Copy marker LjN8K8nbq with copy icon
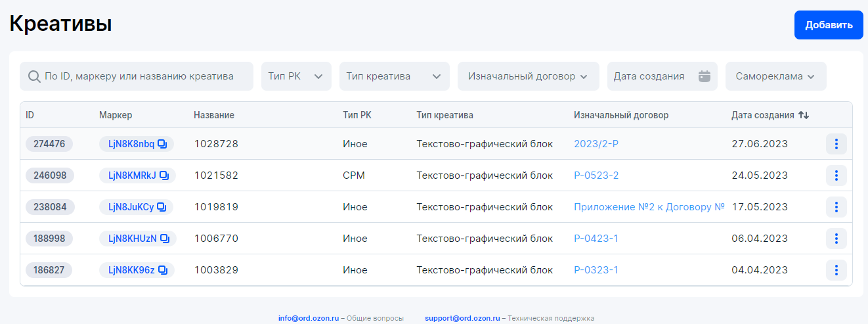868x324 pixels. click(163, 144)
